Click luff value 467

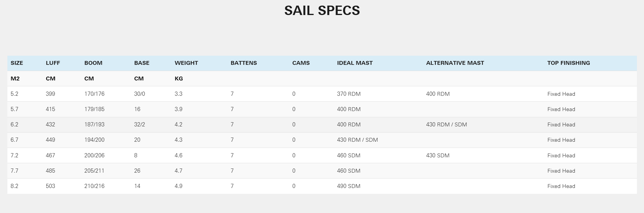50,155
